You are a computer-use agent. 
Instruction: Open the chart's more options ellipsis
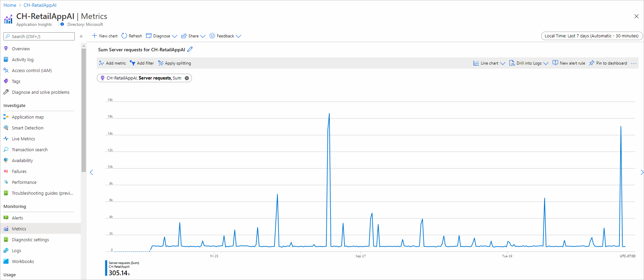tap(634, 63)
